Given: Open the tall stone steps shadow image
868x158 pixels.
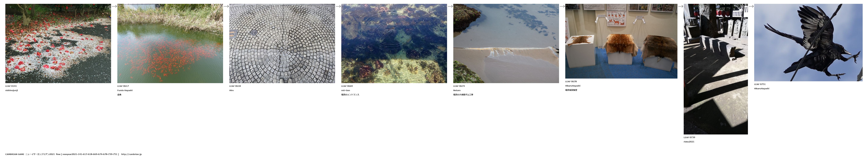Looking at the screenshot, I should 716,69.
